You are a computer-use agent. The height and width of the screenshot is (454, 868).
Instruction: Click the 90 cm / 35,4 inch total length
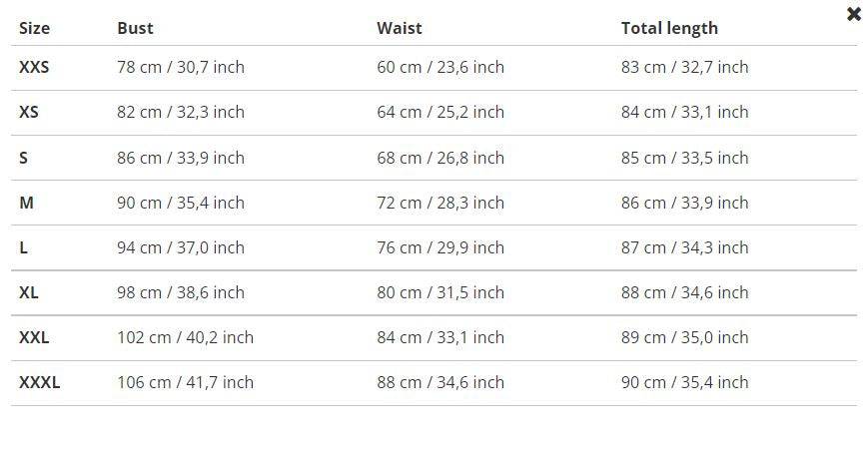coord(684,382)
